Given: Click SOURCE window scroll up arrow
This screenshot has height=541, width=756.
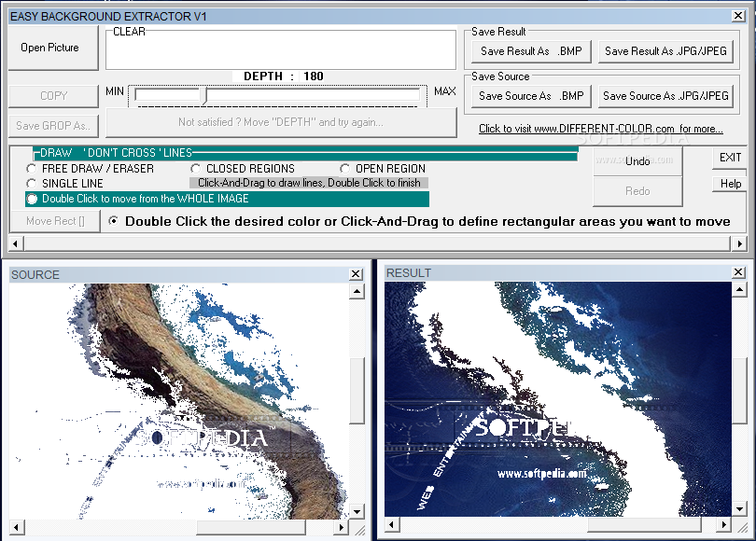Looking at the screenshot, I should point(357,291).
